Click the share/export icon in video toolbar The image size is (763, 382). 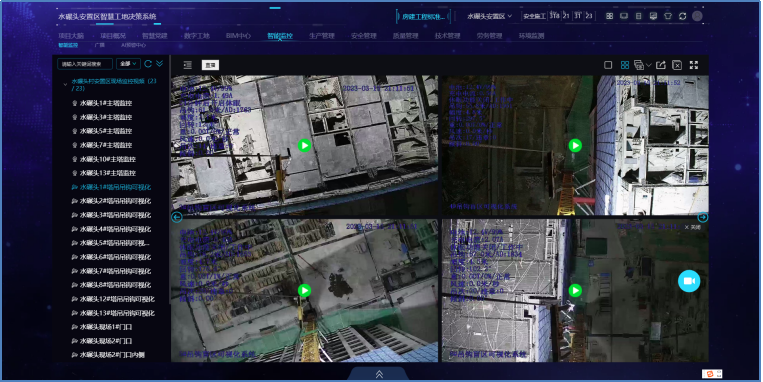coord(660,65)
